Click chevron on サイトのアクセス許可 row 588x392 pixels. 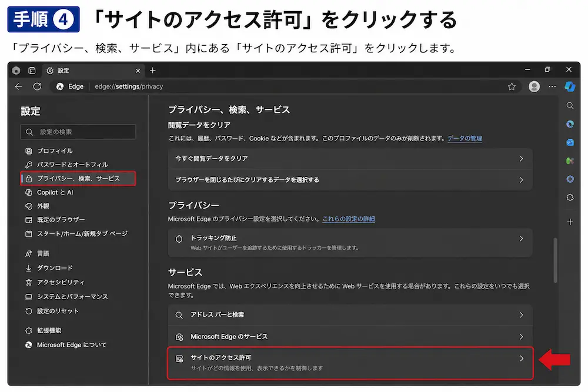click(521, 359)
